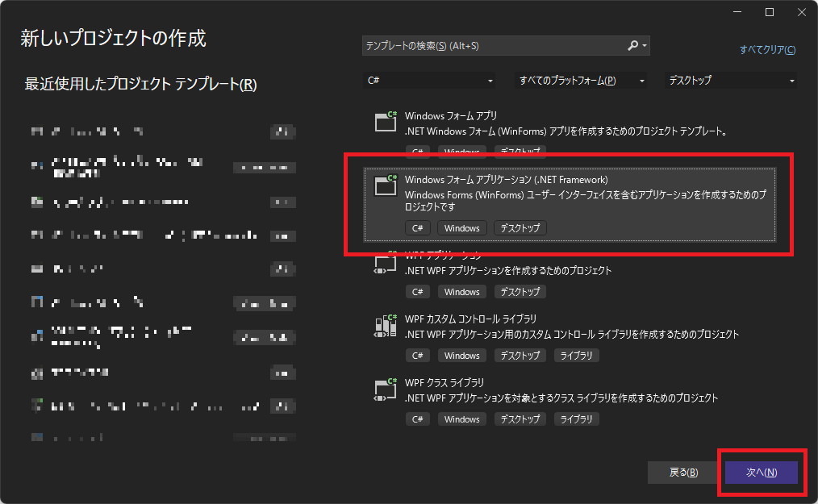Viewport: 818px width, 504px height.
Task: Open the すべてのプラットフォーム platform dropdown
Action: (x=581, y=81)
